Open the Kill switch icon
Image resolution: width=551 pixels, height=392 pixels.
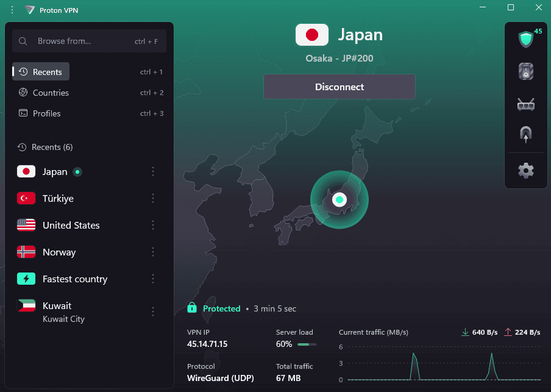525,72
